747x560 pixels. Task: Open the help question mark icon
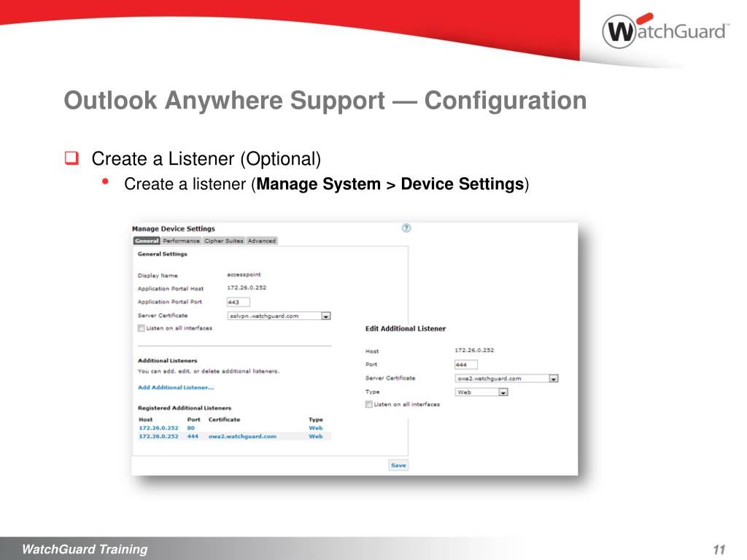click(x=406, y=228)
